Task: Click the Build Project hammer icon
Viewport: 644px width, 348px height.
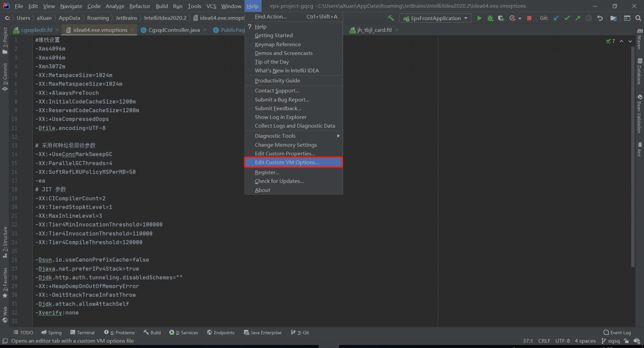Action: tap(391, 18)
